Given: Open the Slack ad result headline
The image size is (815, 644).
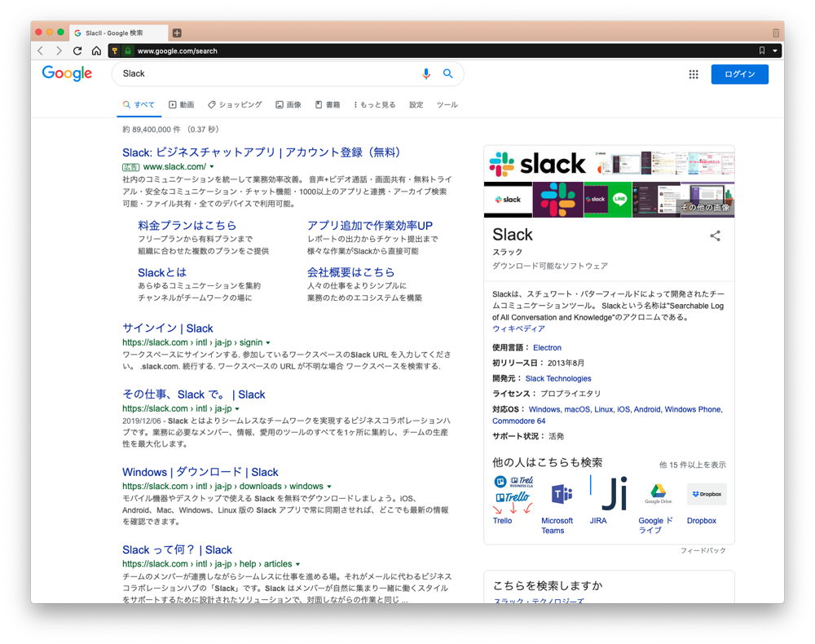Looking at the screenshot, I should click(x=262, y=152).
